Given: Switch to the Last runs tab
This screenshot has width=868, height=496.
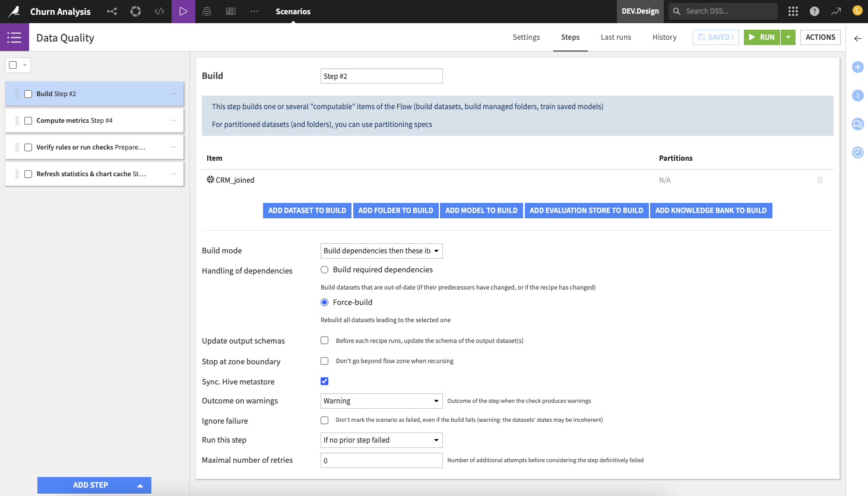Looking at the screenshot, I should [616, 37].
